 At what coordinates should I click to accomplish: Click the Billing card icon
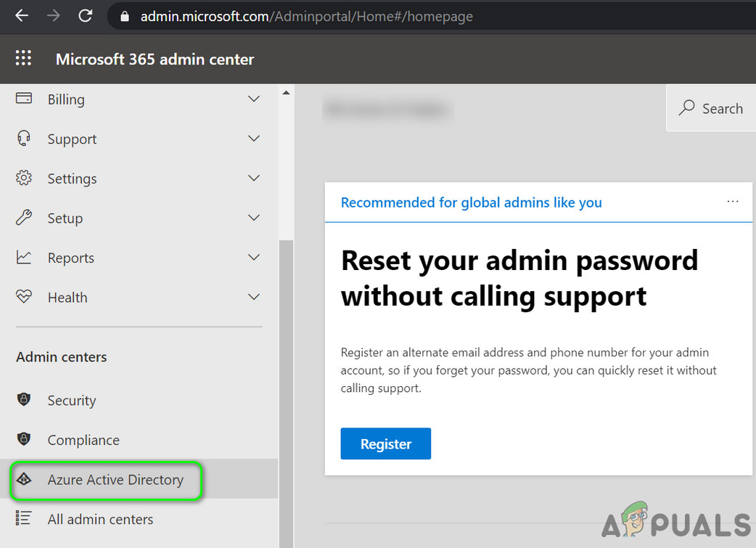click(24, 99)
